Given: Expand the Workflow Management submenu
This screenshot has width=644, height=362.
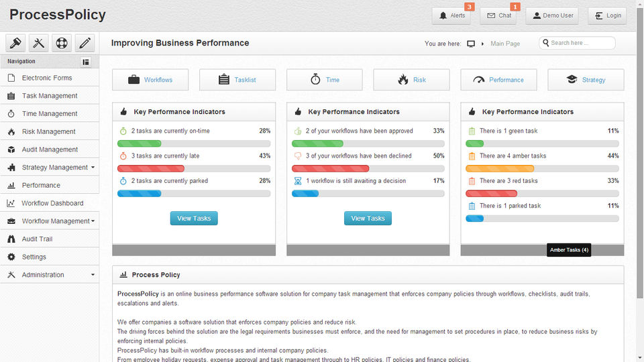Looking at the screenshot, I should (x=93, y=221).
